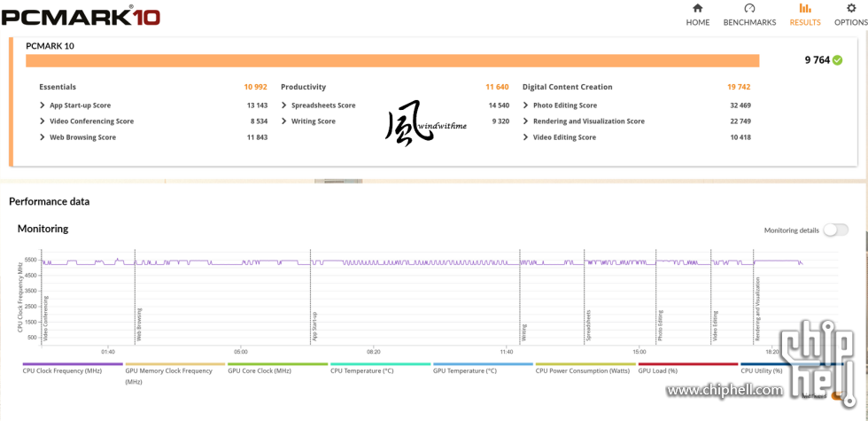Image resolution: width=868 pixels, height=421 pixels.
Task: Click the Monitoring section heading
Action: 43,229
